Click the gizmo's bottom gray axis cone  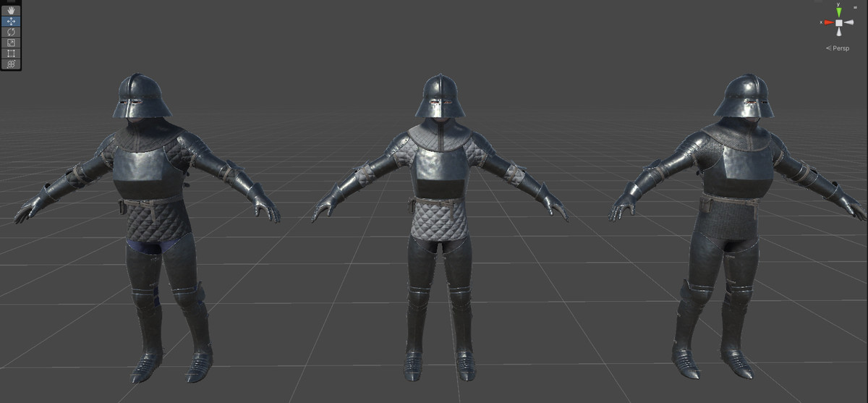[x=839, y=33]
